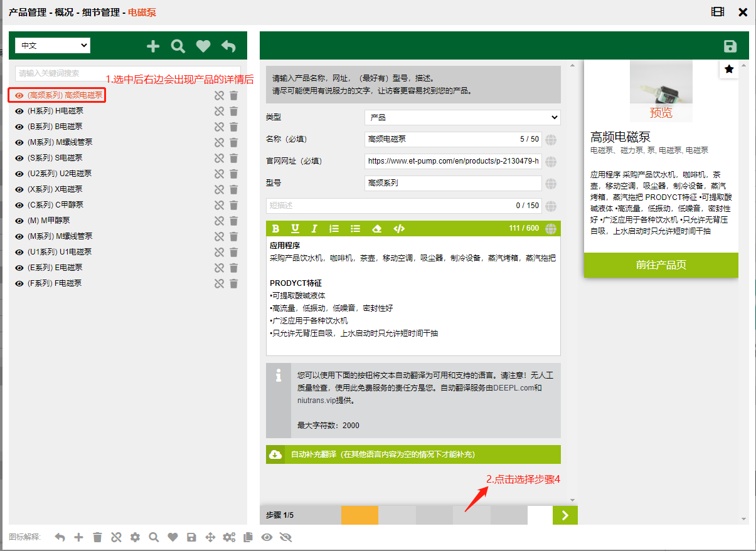Delete the H电磁泵 product with trash icon
Viewport: 756px width, 551px height.
click(x=233, y=111)
